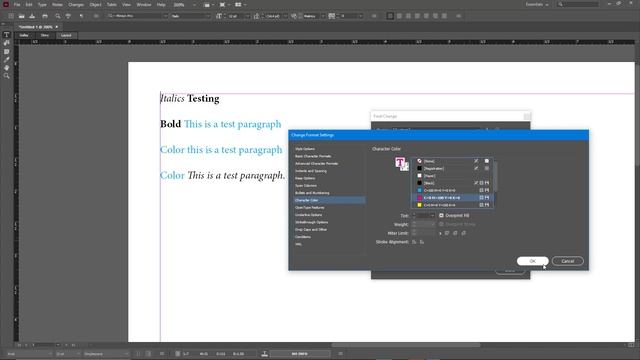The height and width of the screenshot is (360, 640).
Task: Open the File menu
Action: coord(17,5)
